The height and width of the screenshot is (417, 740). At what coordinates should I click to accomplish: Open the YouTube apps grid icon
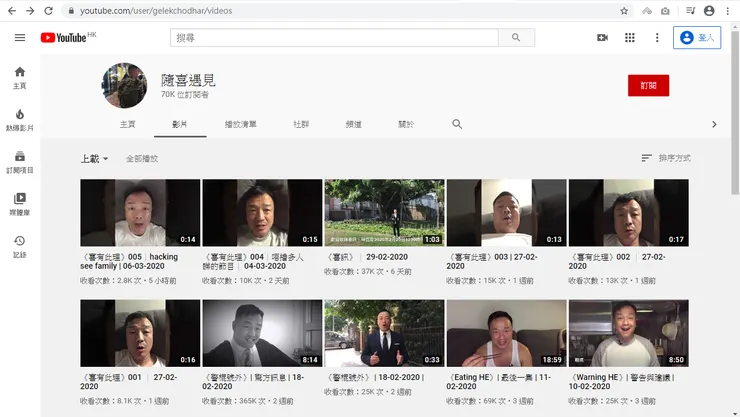click(630, 37)
